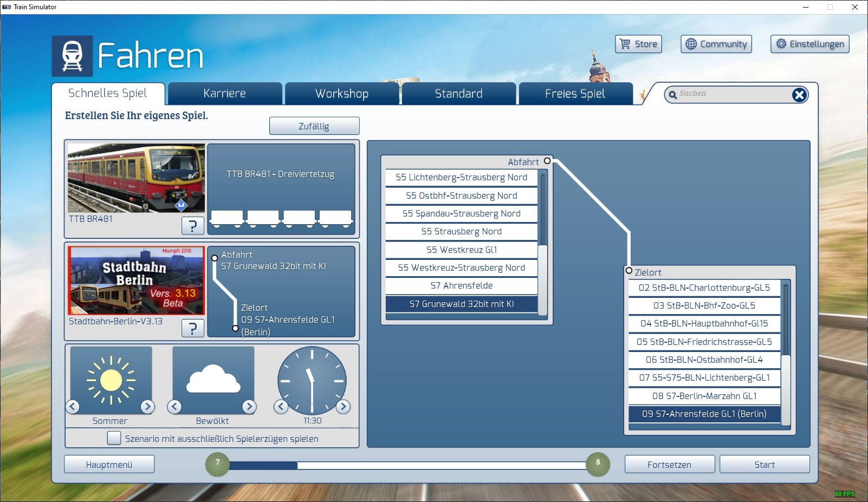
Task: Select departure S5 Lichtenberg-Strausberg Nord
Action: [462, 178]
